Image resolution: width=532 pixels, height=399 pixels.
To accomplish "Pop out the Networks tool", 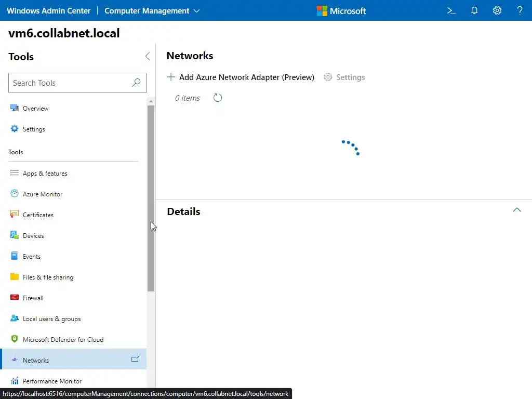I will (x=135, y=359).
